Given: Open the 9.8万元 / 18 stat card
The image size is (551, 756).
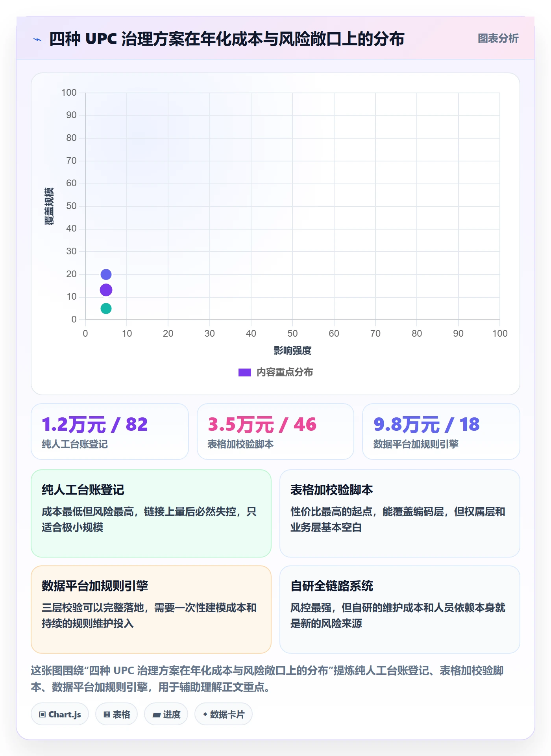Looking at the screenshot, I should pyautogui.click(x=441, y=432).
